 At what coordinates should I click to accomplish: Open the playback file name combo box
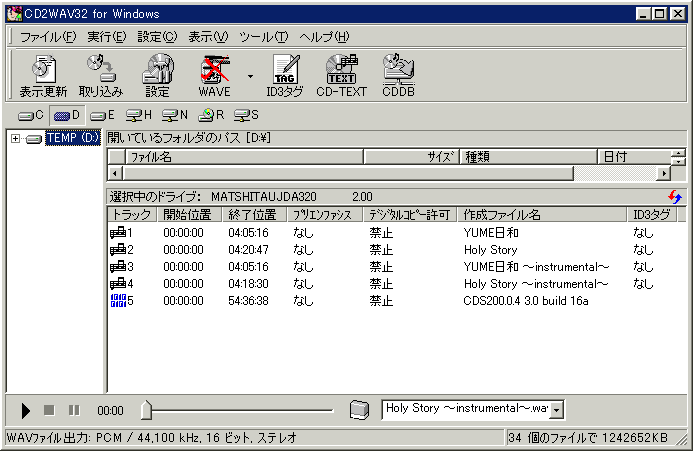(557, 409)
